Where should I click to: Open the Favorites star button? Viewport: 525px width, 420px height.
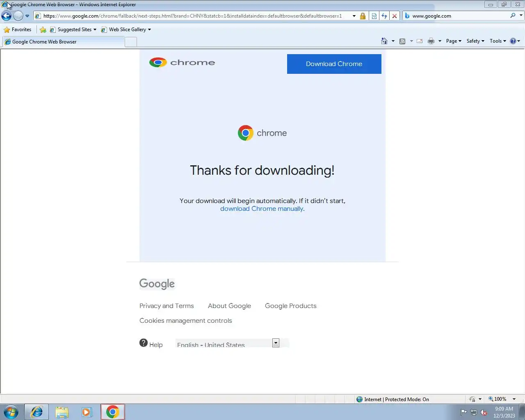click(17, 30)
